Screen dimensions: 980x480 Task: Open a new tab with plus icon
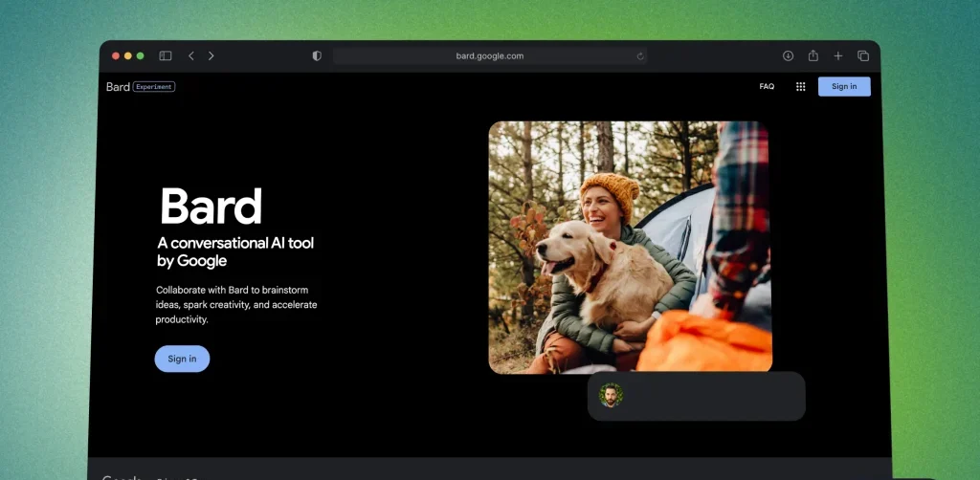(x=838, y=56)
